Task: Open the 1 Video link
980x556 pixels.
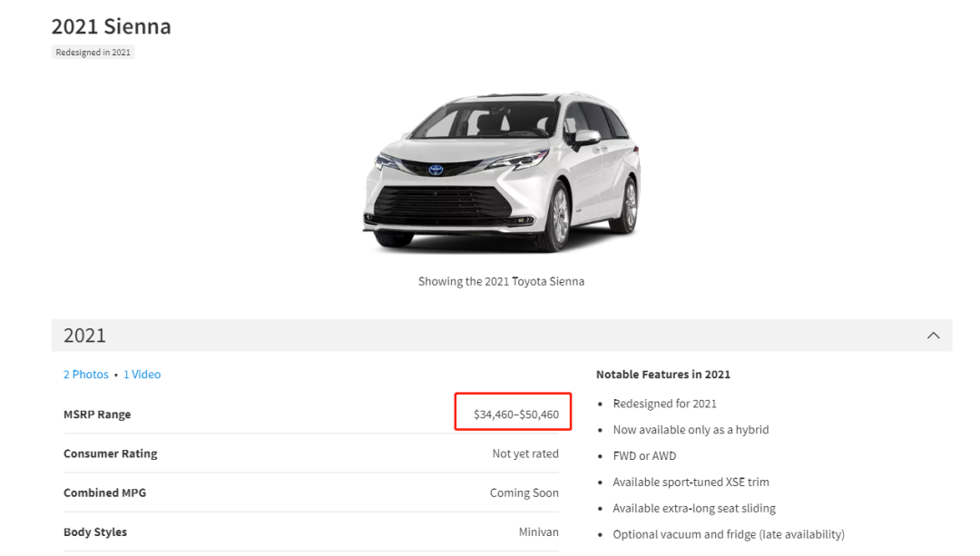Action: (x=142, y=375)
